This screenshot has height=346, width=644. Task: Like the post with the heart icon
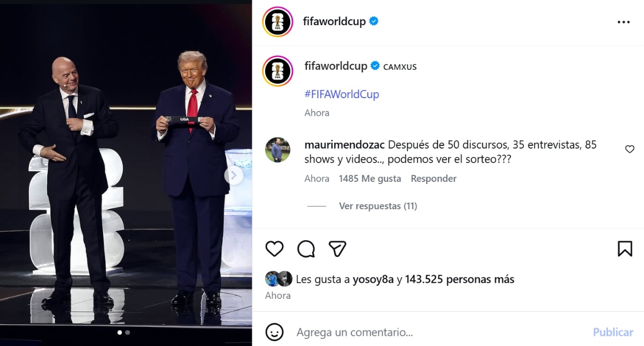[x=274, y=249]
